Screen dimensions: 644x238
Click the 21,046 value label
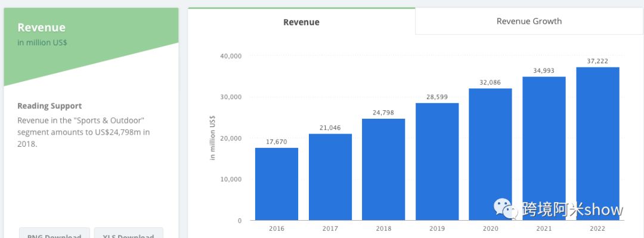click(x=330, y=128)
